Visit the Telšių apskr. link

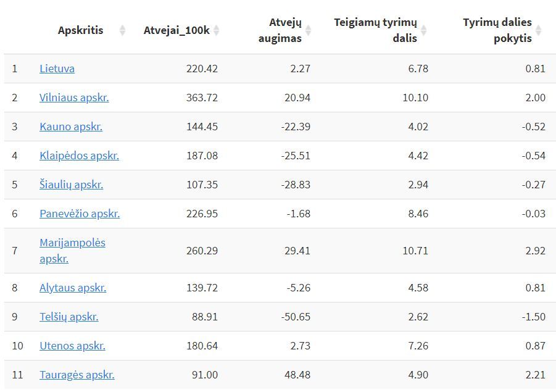click(x=69, y=317)
